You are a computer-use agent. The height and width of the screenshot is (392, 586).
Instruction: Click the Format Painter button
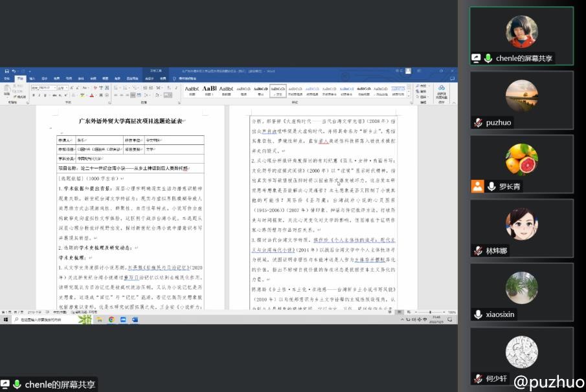pyautogui.click(x=19, y=96)
